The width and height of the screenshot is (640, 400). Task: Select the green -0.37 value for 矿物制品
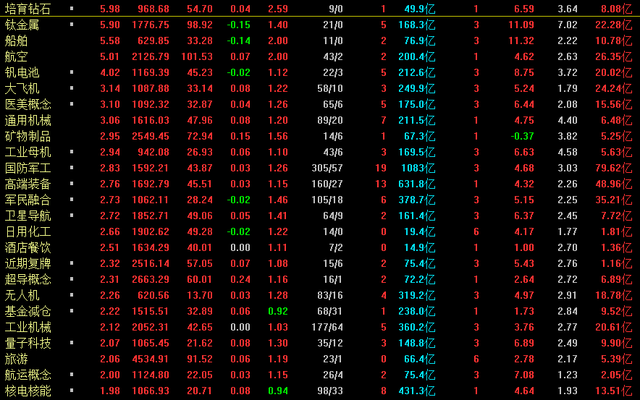pos(522,136)
